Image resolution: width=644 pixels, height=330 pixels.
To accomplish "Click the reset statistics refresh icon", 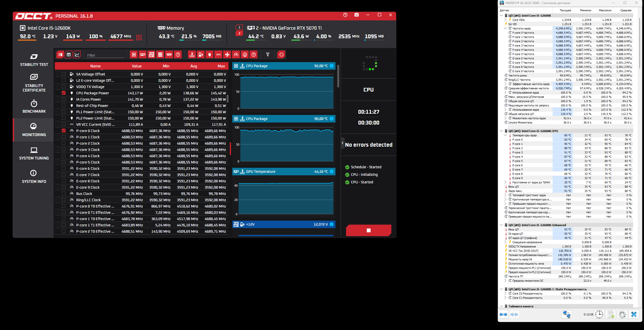I will click(x=281, y=55).
